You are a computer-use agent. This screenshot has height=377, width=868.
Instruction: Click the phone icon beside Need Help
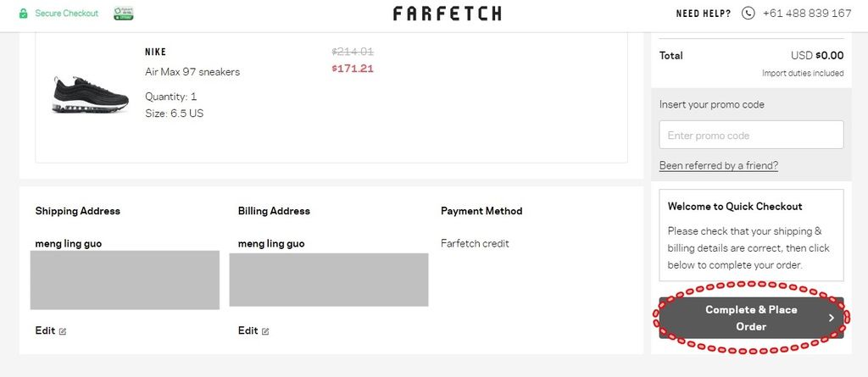748,14
